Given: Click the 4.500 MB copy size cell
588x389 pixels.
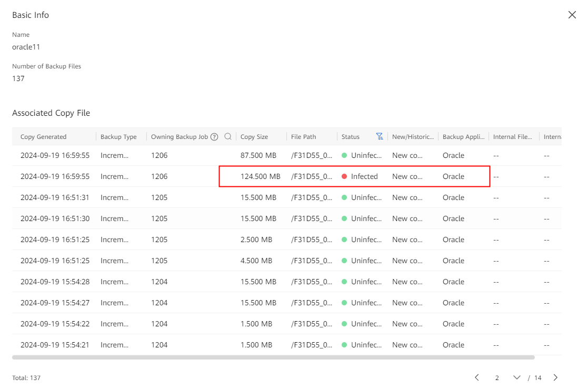Looking at the screenshot, I should pos(256,261).
